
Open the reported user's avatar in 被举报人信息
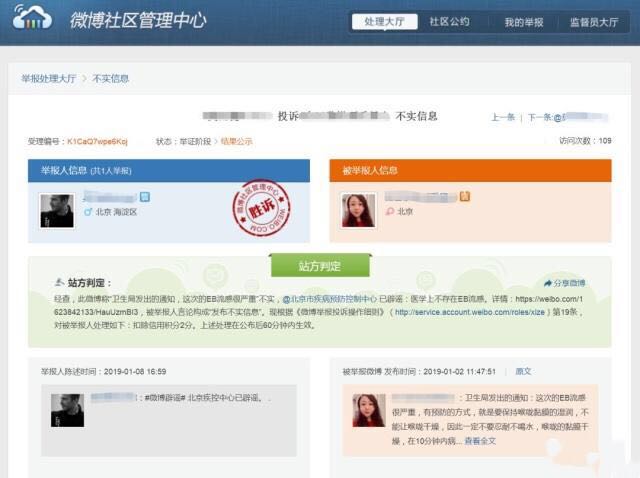358,210
